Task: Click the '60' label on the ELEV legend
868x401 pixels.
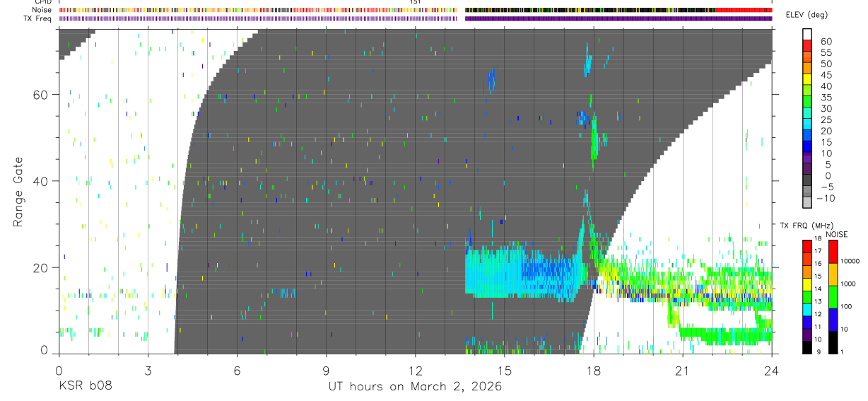Action: (825, 41)
